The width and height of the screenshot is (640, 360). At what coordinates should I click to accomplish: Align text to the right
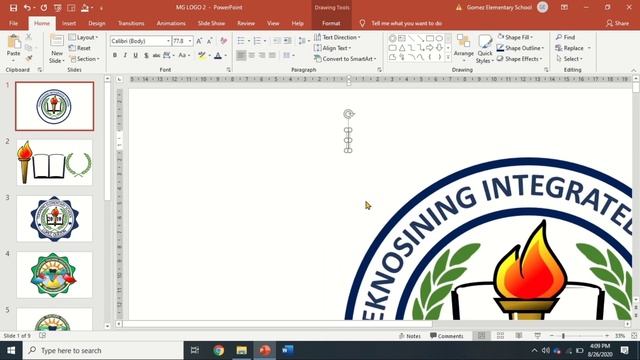tap(262, 55)
